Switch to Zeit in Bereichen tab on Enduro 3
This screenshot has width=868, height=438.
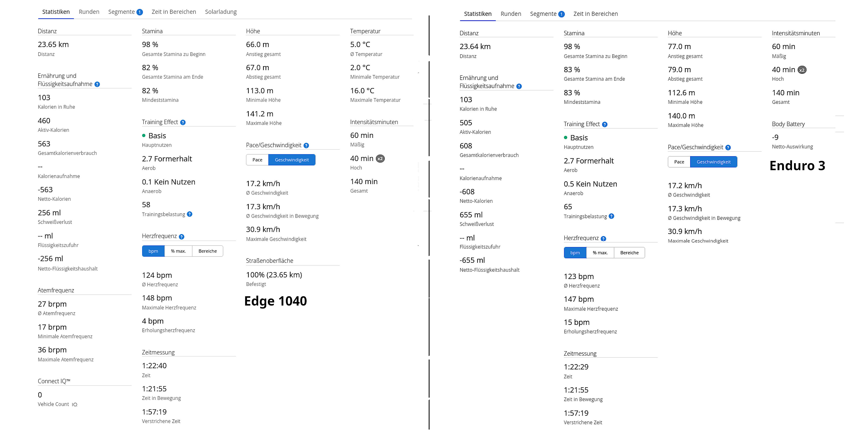(x=596, y=14)
